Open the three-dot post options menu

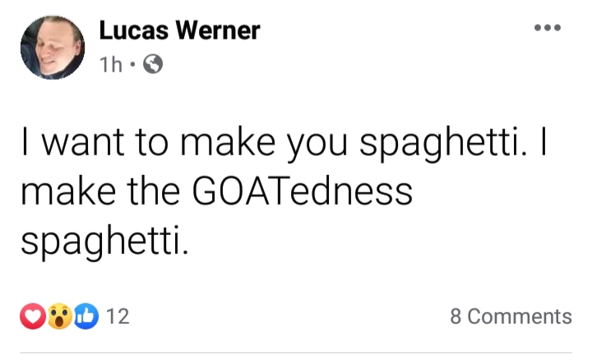[548, 27]
